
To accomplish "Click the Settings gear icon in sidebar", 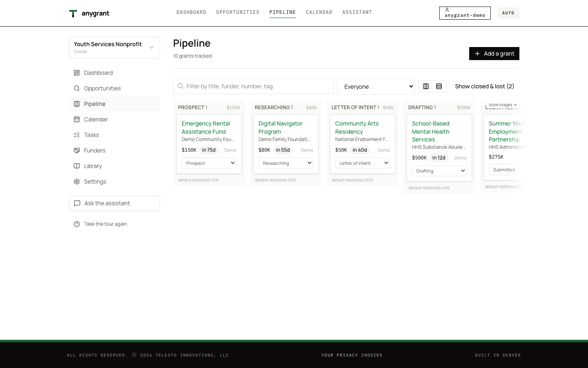I will point(77,182).
